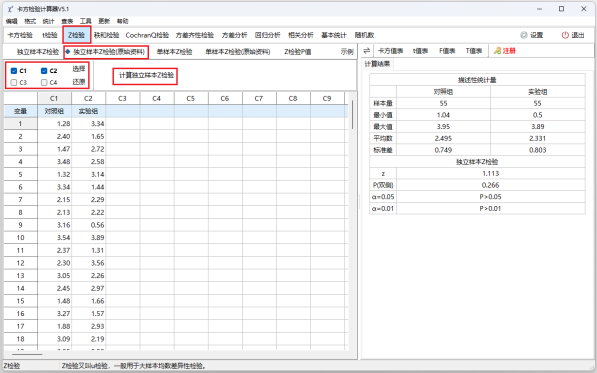The height and width of the screenshot is (373, 597).
Task: Select the 单样本Z检验 sub-tab
Action: [174, 52]
